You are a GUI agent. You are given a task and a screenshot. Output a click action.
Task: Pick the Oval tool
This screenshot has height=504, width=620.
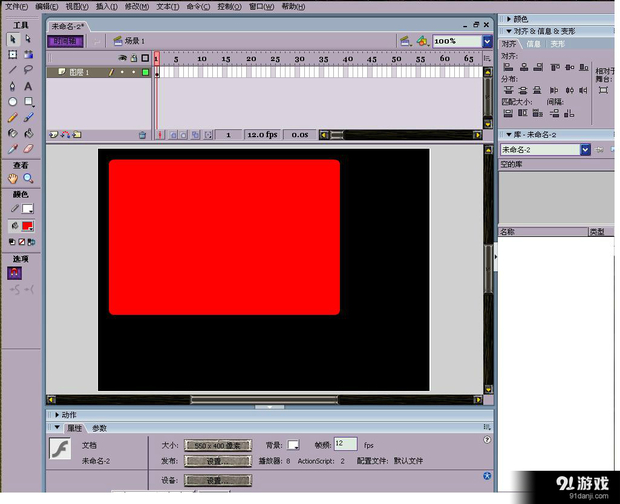point(13,102)
